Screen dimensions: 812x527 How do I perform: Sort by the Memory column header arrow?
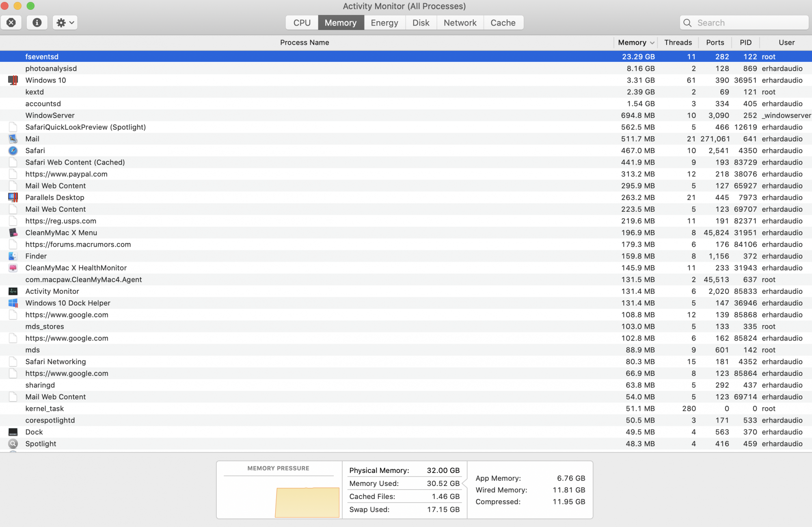pos(652,43)
